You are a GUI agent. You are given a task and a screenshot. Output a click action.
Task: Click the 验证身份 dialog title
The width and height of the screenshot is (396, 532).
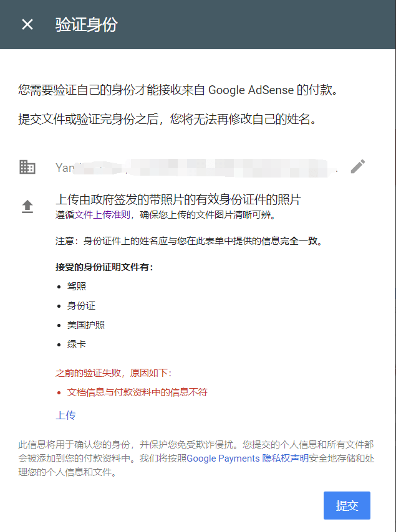(x=86, y=25)
